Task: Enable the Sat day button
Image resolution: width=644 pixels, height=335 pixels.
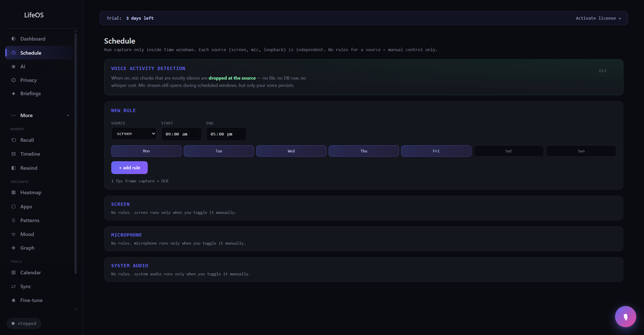Action: 508,151
